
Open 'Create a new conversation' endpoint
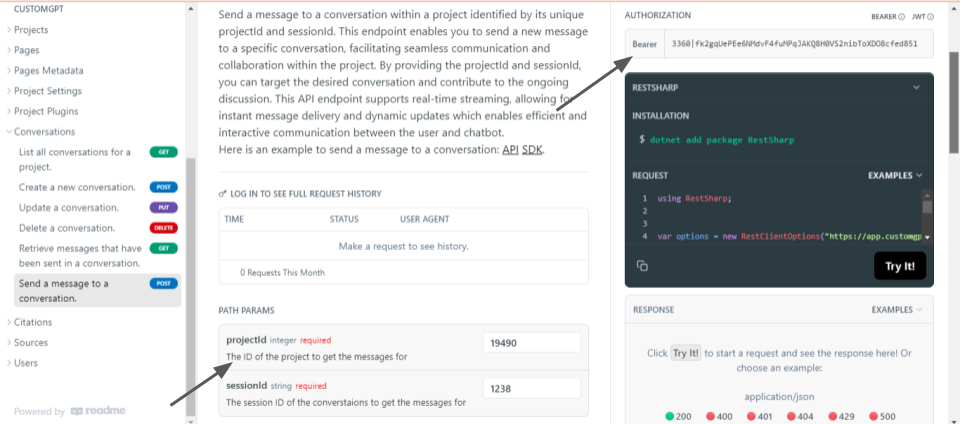coord(98,187)
